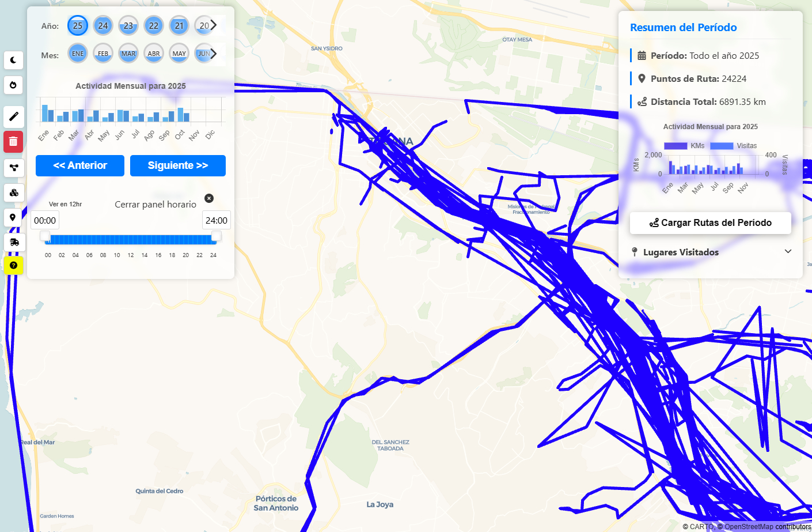The height and width of the screenshot is (532, 812).
Task: Choose the MAR month bubble
Action: [128, 54]
